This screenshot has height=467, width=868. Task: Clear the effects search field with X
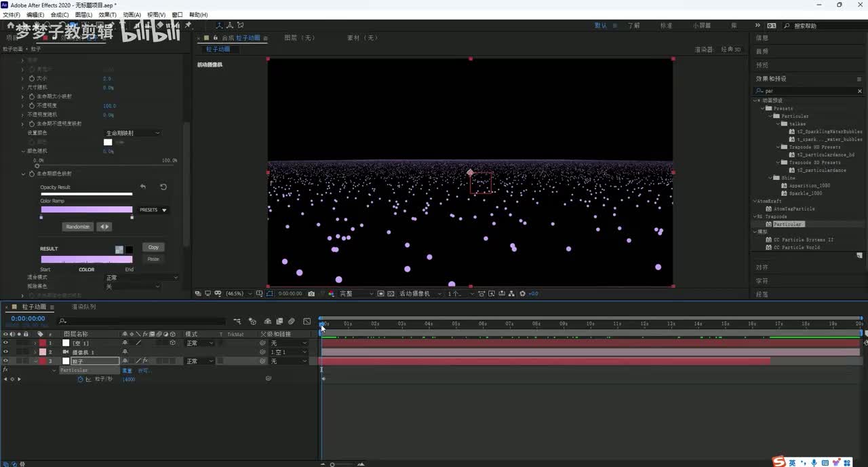[860, 91]
